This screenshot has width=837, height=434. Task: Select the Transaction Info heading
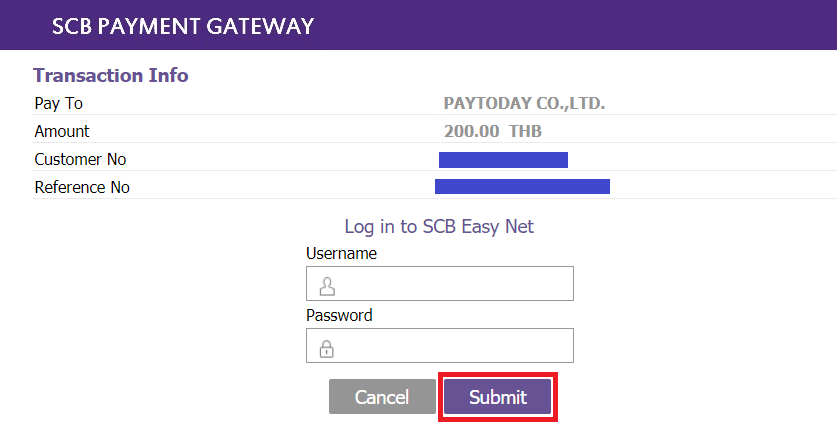[x=111, y=75]
